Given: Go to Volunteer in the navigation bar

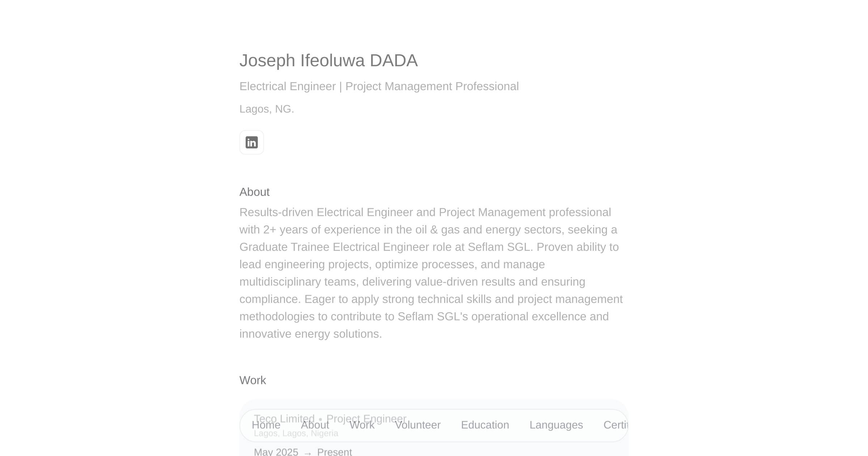Looking at the screenshot, I should pyautogui.click(x=417, y=425).
